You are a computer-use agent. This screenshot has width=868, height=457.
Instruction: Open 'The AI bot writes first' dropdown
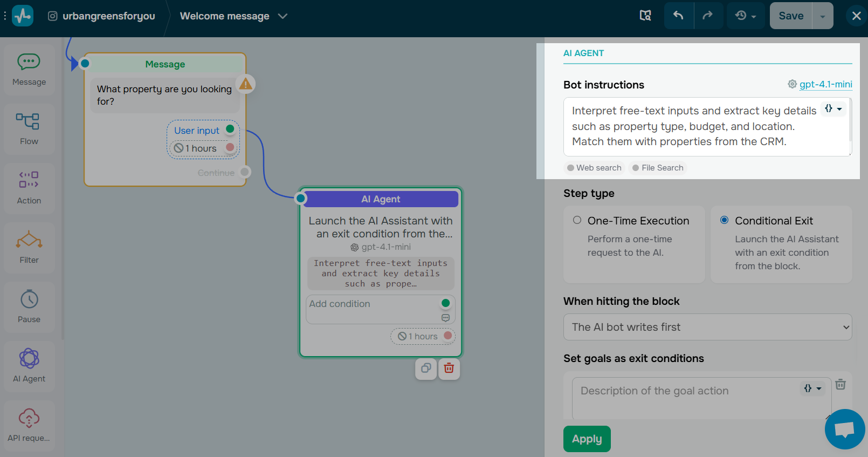coord(707,327)
